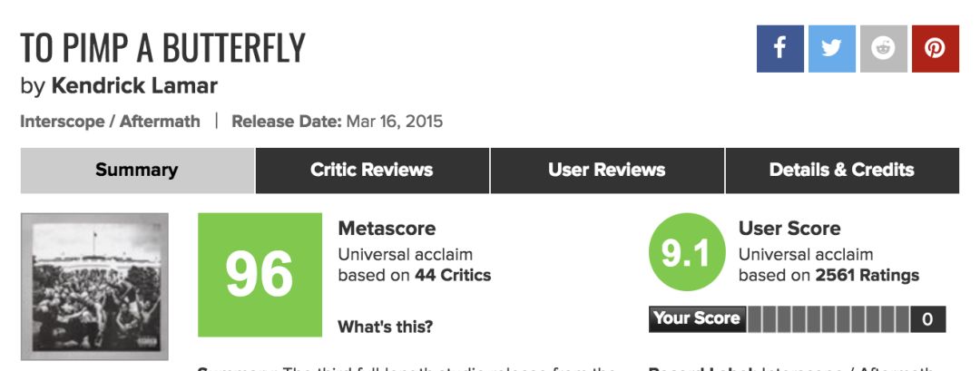
Task: Open the User Score heading link
Action: [789, 229]
